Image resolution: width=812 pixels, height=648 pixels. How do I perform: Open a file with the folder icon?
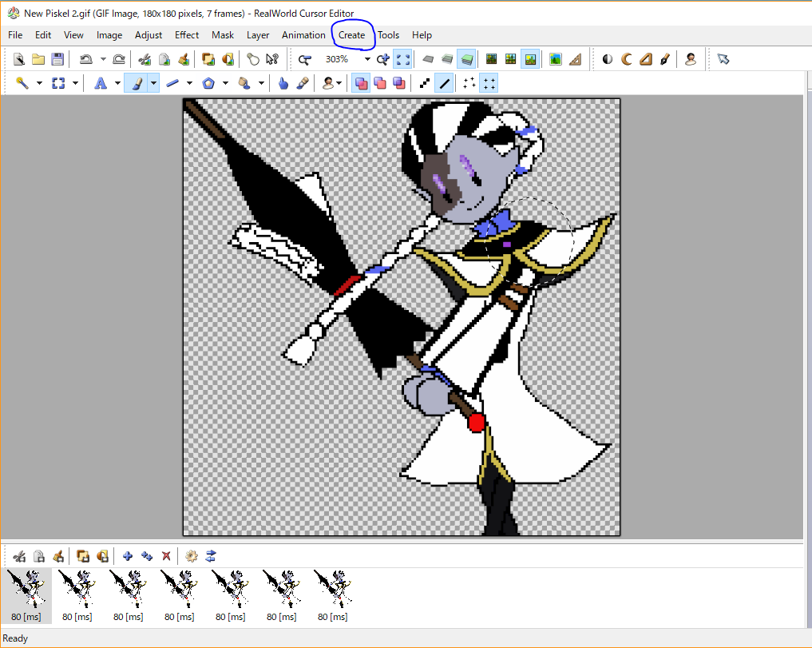(38, 59)
